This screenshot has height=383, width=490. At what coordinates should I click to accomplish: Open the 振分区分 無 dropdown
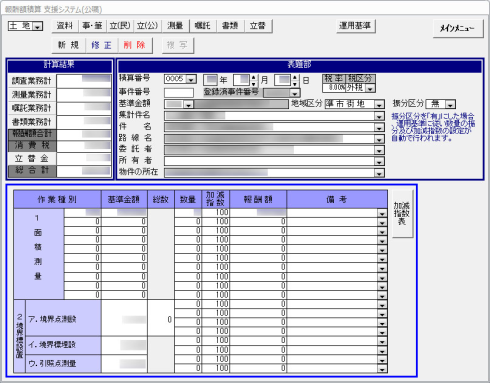click(450, 105)
